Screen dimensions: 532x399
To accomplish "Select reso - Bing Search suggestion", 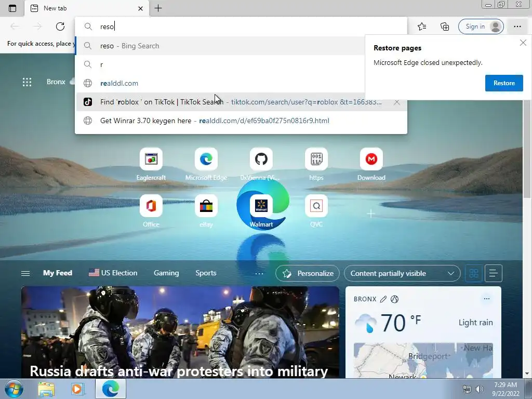I will 220,46.
